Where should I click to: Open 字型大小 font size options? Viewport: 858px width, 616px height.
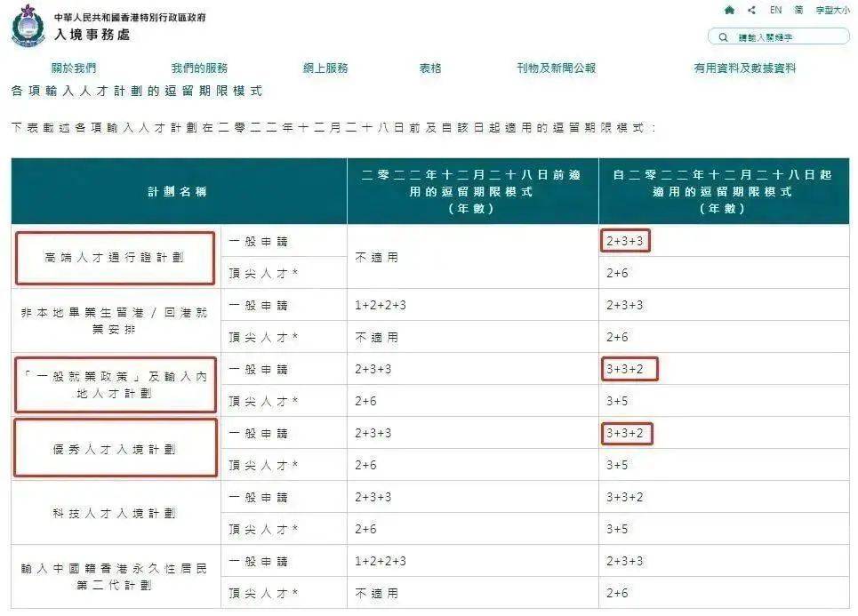point(836,11)
